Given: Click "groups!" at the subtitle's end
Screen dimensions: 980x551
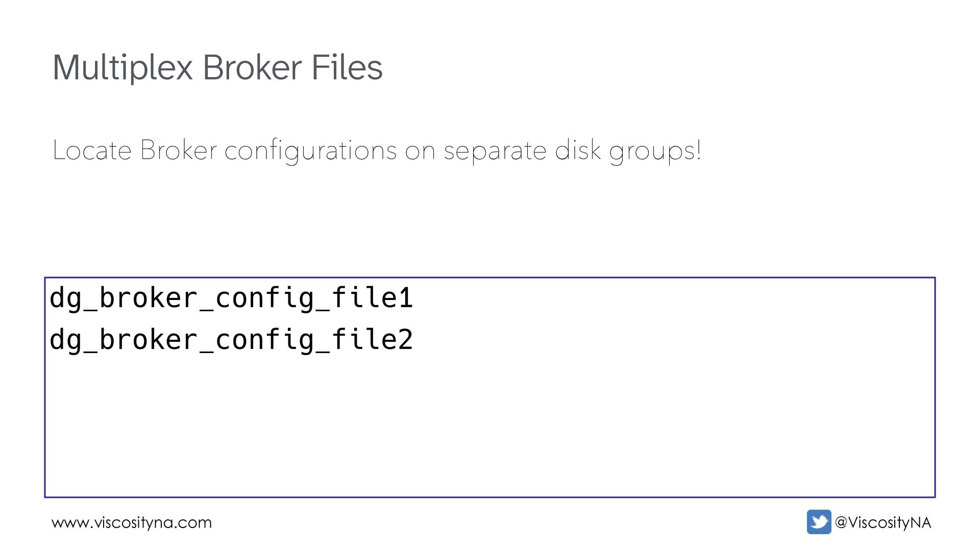Looking at the screenshot, I should coord(655,151).
